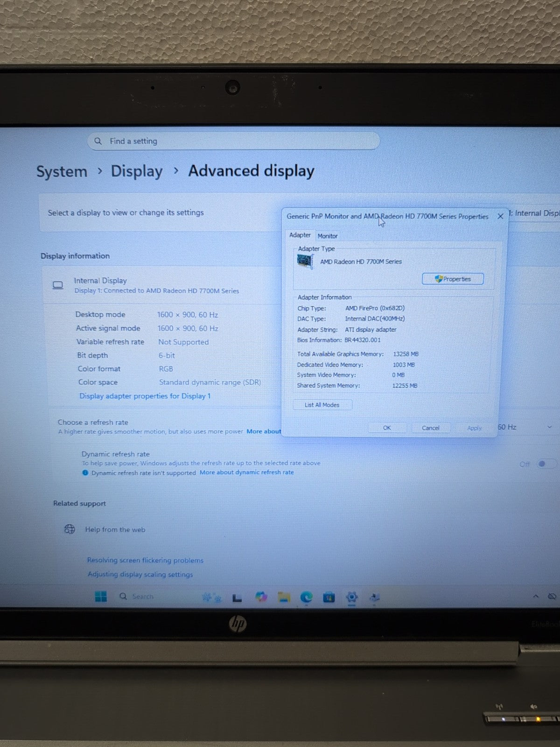Click the Color format RGB value
Image resolution: width=560 pixels, height=747 pixels.
point(166,369)
